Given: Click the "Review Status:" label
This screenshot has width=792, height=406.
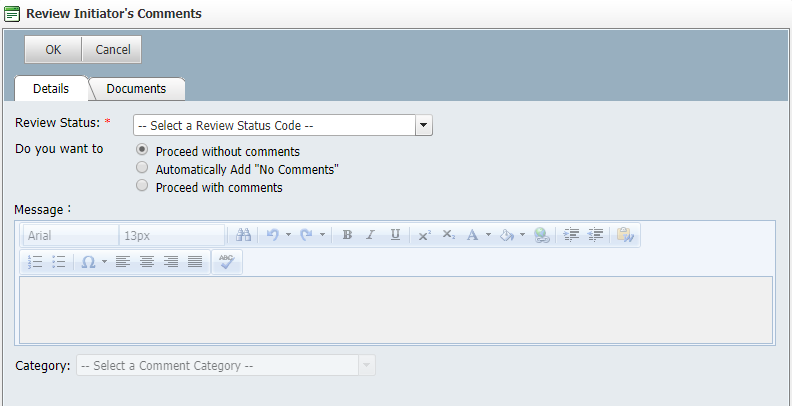Looking at the screenshot, I should pyautogui.click(x=58, y=123).
